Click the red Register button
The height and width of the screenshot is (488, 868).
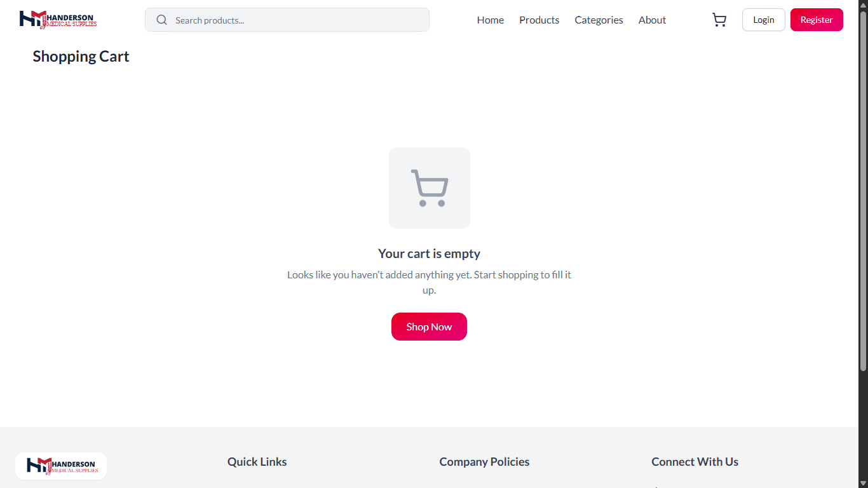(817, 20)
